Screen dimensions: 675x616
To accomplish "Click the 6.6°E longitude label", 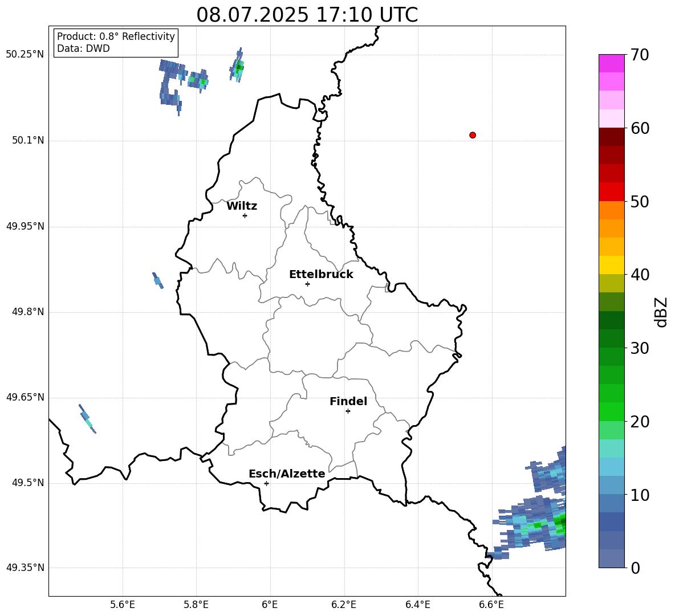I will click(x=491, y=605).
